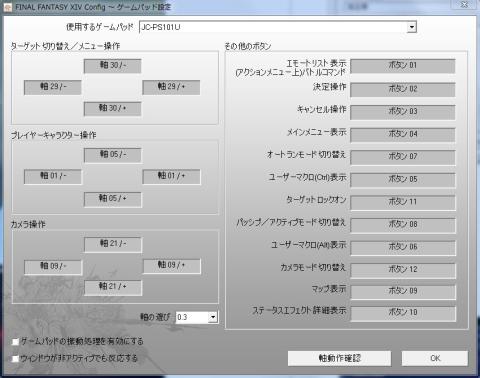Click the キャンセル操作 label text
The width and height of the screenshot is (480, 378).
[321, 109]
